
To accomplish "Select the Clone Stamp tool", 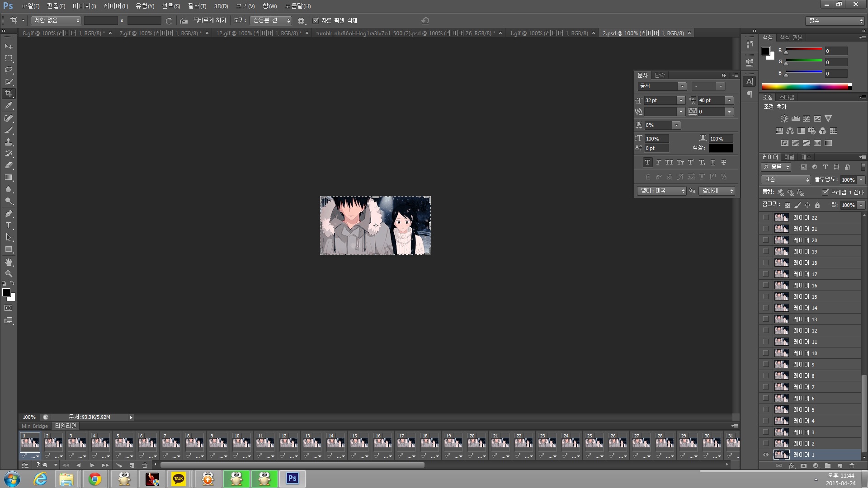I will (x=9, y=142).
